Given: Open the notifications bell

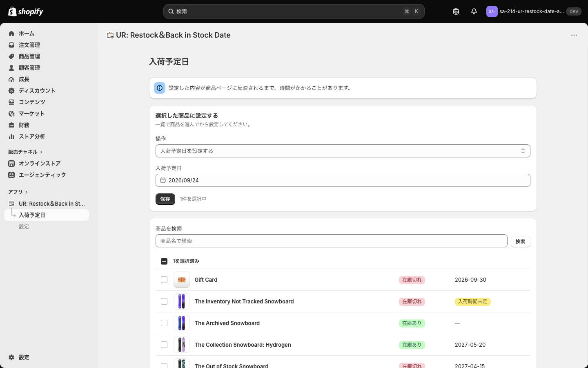Looking at the screenshot, I should click(474, 11).
